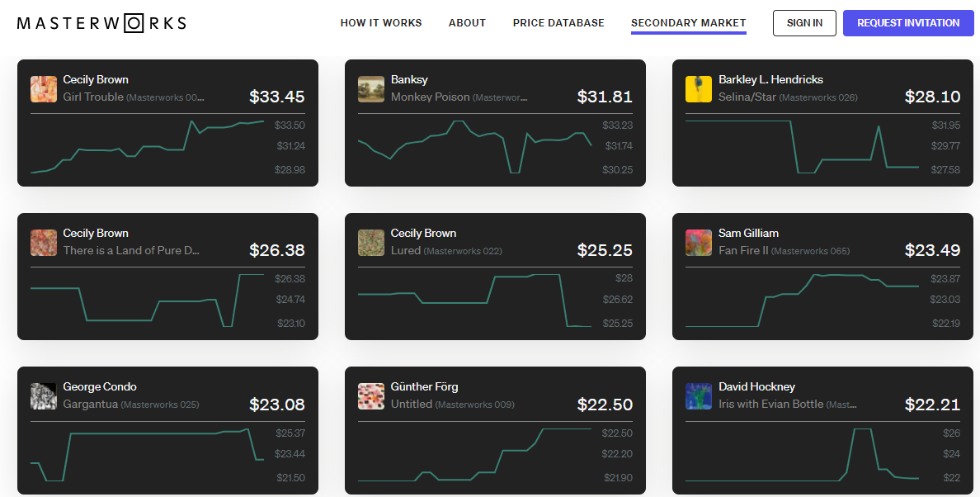This screenshot has height=497, width=980.
Task: Open Iris with Evian Bottle thumbnail
Action: point(699,396)
